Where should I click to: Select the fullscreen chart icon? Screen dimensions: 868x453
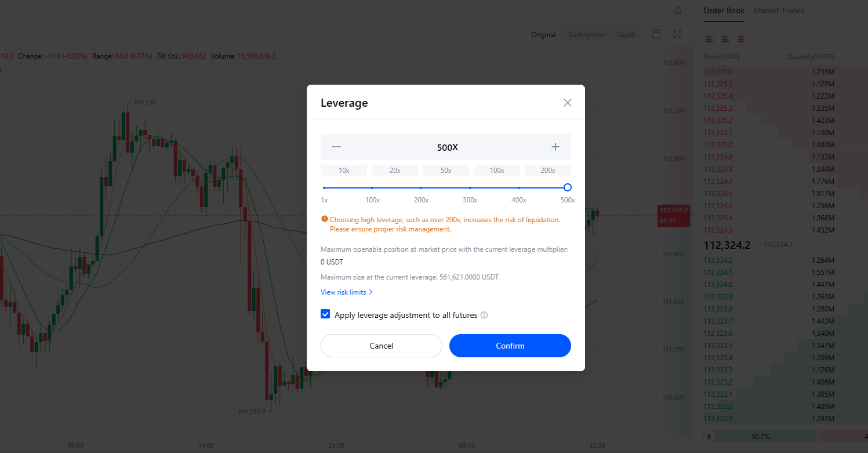point(677,34)
